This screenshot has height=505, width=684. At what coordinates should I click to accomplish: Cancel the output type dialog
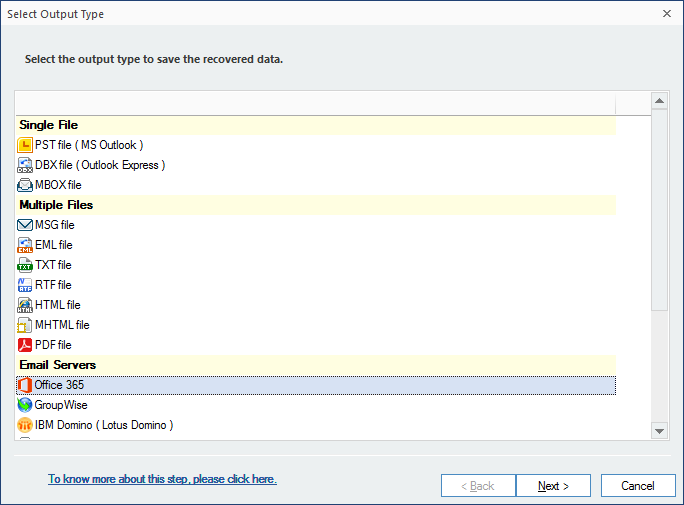(638, 486)
